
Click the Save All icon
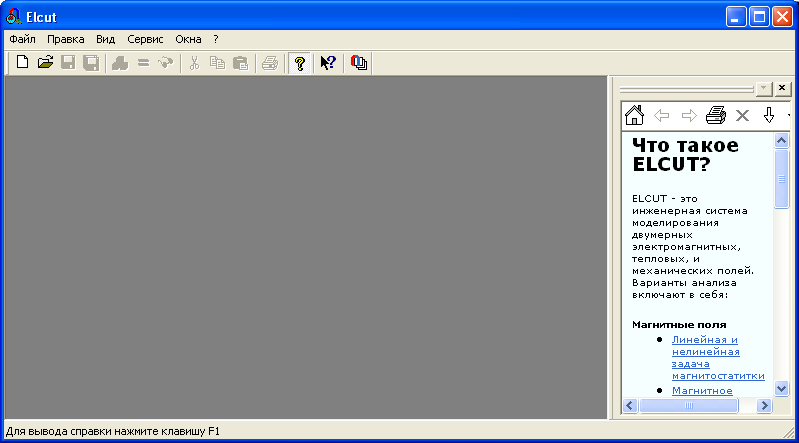[x=91, y=63]
